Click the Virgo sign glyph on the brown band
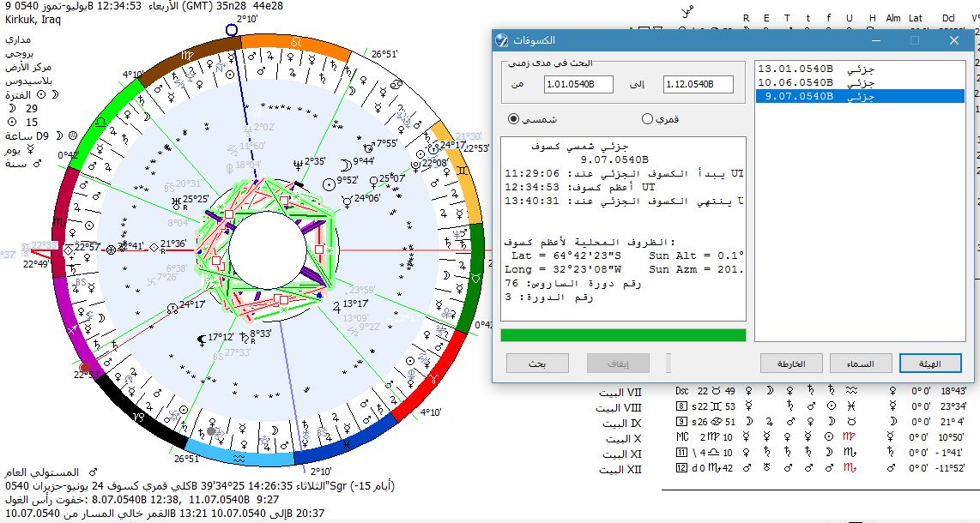980x523 pixels. (187, 55)
